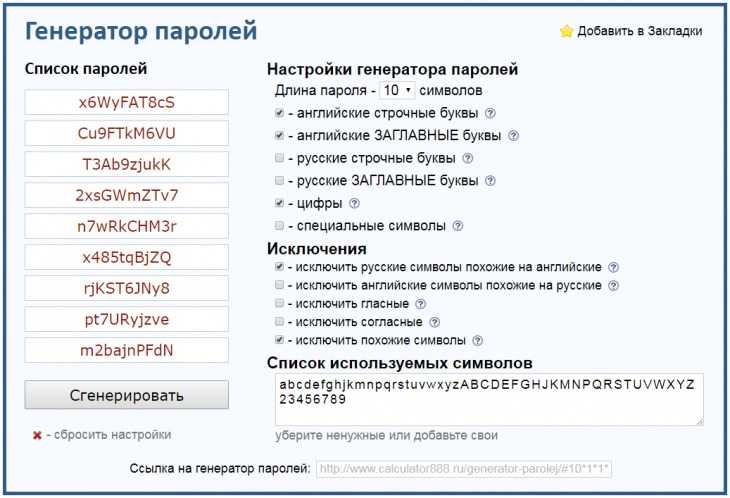730x498 pixels.
Task: Open help icon next to цифры
Action: 354,203
